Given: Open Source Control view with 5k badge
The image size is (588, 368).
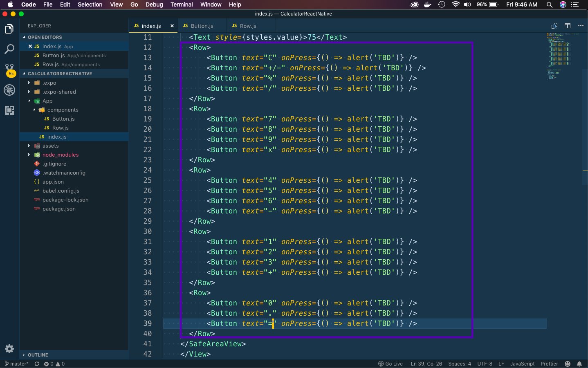Looking at the screenshot, I should 9,70.
